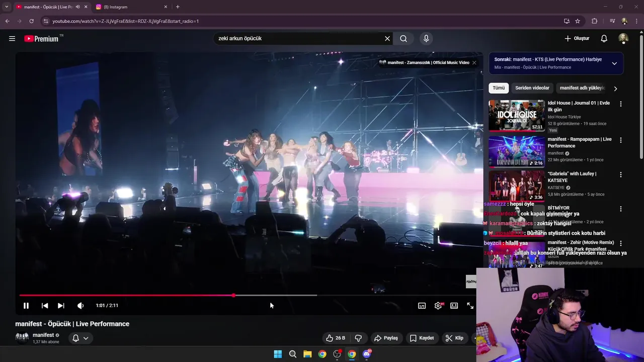Go to previous video in playlist

tap(45, 306)
